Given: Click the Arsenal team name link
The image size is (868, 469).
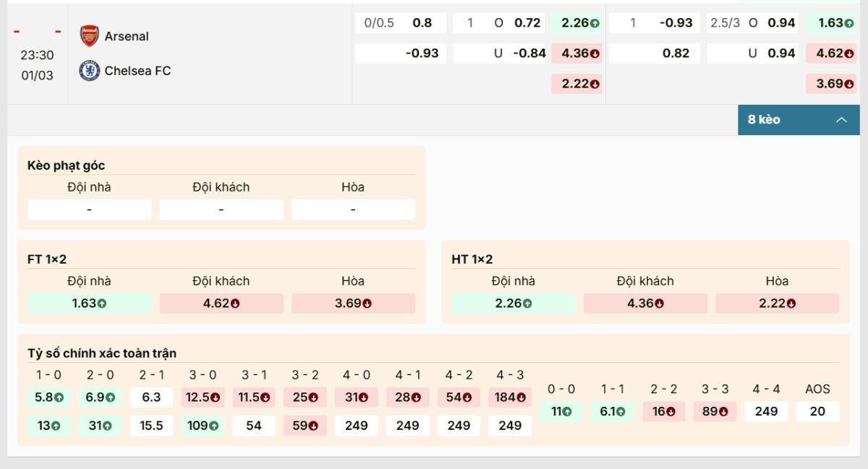Looking at the screenshot, I should point(127,36).
